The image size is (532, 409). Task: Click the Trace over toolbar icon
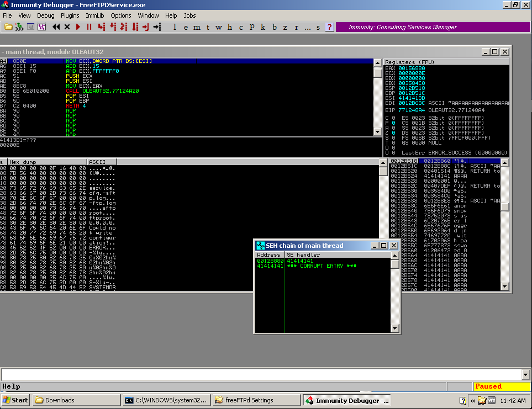point(135,26)
